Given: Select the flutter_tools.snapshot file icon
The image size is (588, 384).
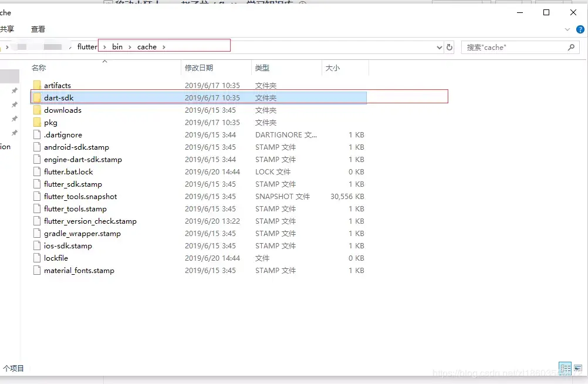Looking at the screenshot, I should [37, 196].
